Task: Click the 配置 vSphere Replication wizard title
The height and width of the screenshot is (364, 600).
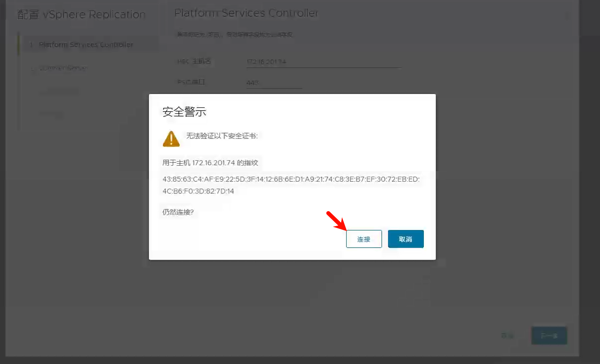Action: (81, 15)
